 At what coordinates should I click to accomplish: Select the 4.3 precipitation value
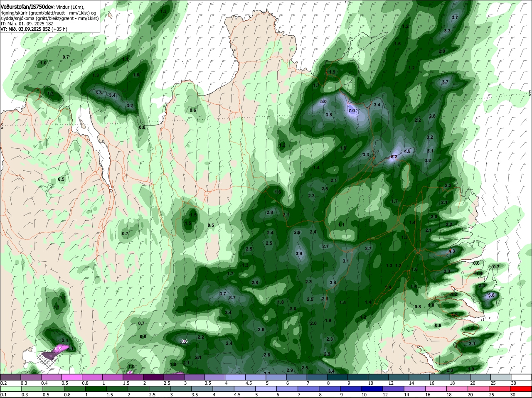[452, 251]
